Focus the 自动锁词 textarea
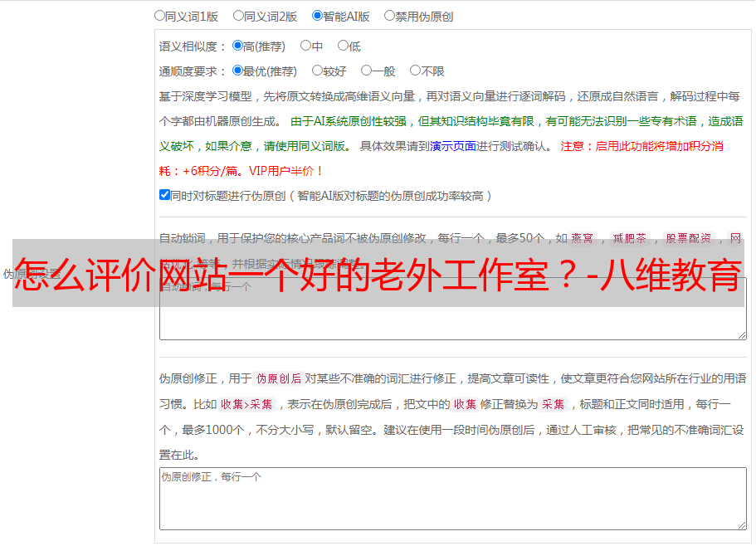 click(453, 309)
